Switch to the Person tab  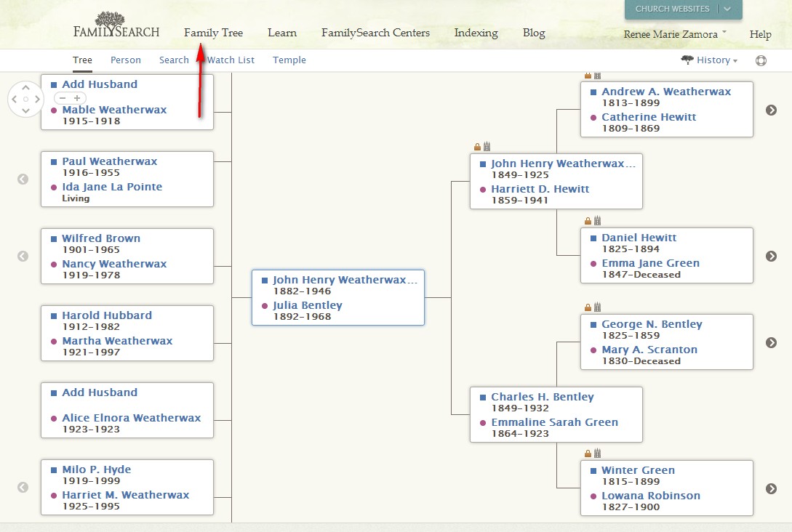[126, 60]
